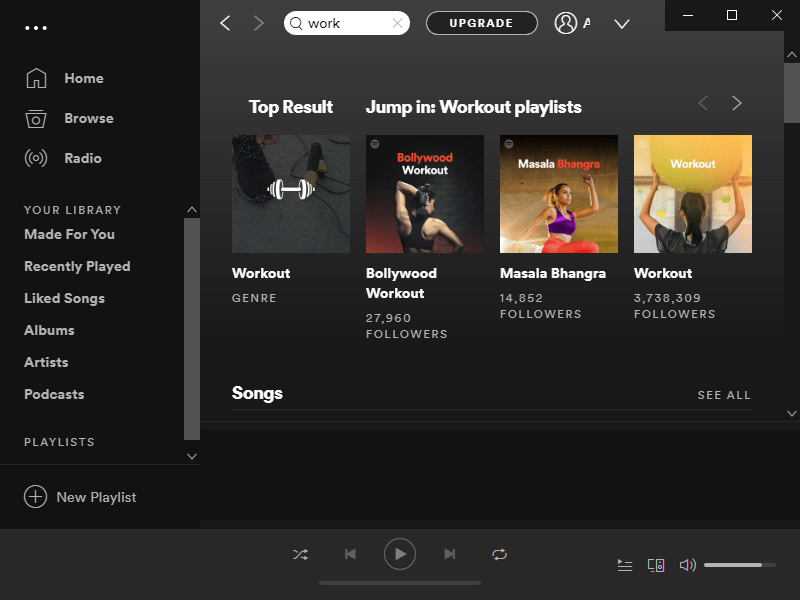801x600 pixels.
Task: Click the PLAYLISTS sidebar header
Action: click(x=59, y=442)
